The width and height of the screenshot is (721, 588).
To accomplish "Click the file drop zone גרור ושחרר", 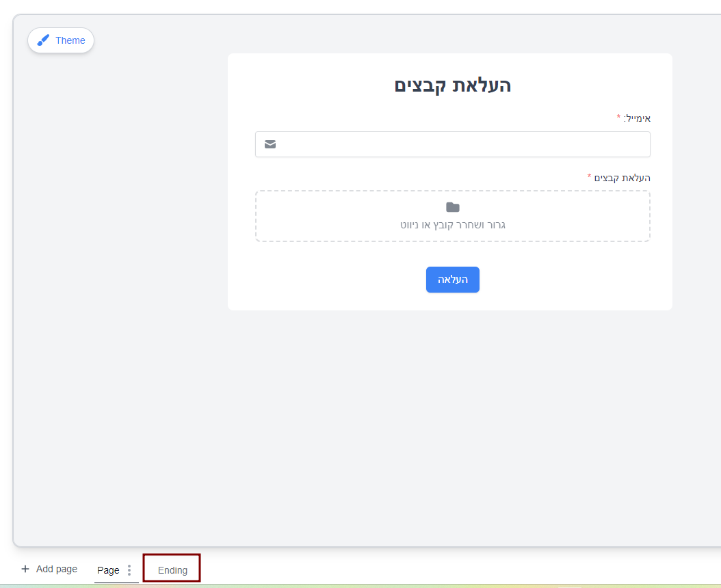I will pyautogui.click(x=453, y=216).
